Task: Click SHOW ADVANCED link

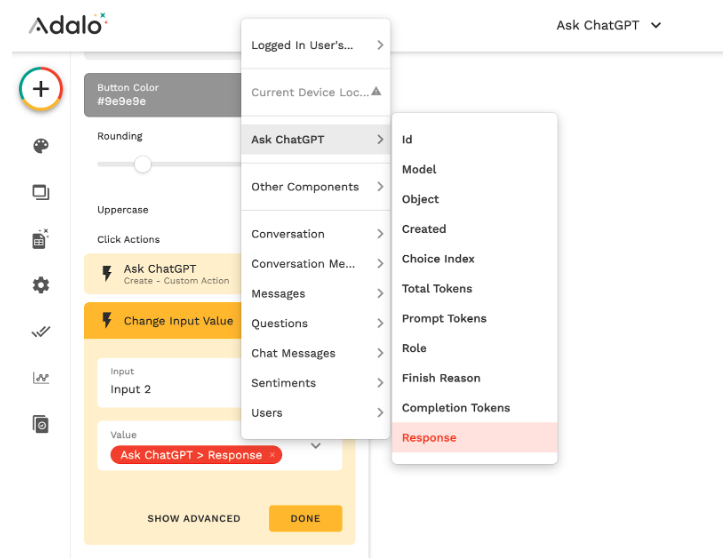Action: coord(194,519)
